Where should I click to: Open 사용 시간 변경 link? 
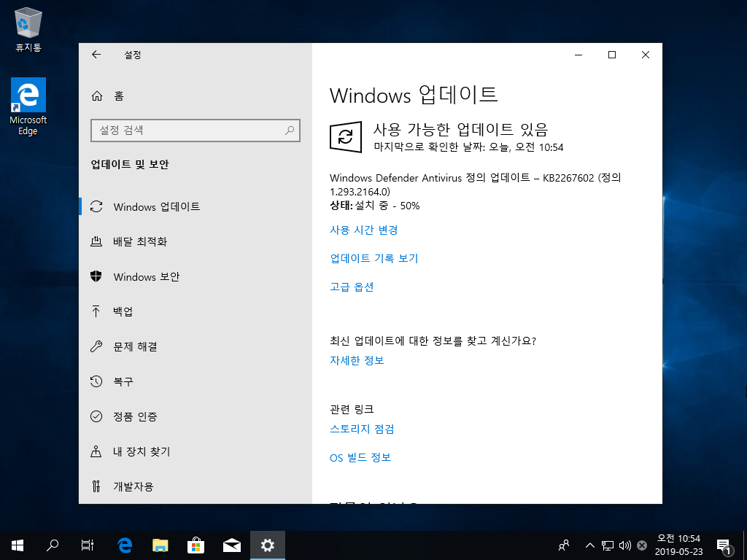click(x=364, y=230)
